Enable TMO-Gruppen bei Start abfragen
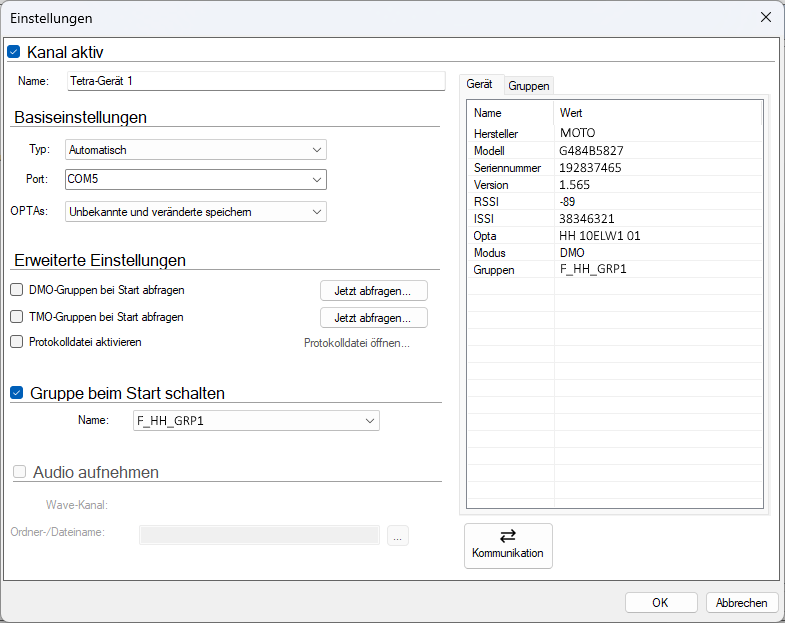Screen dimensions: 785x623 [x=17, y=317]
